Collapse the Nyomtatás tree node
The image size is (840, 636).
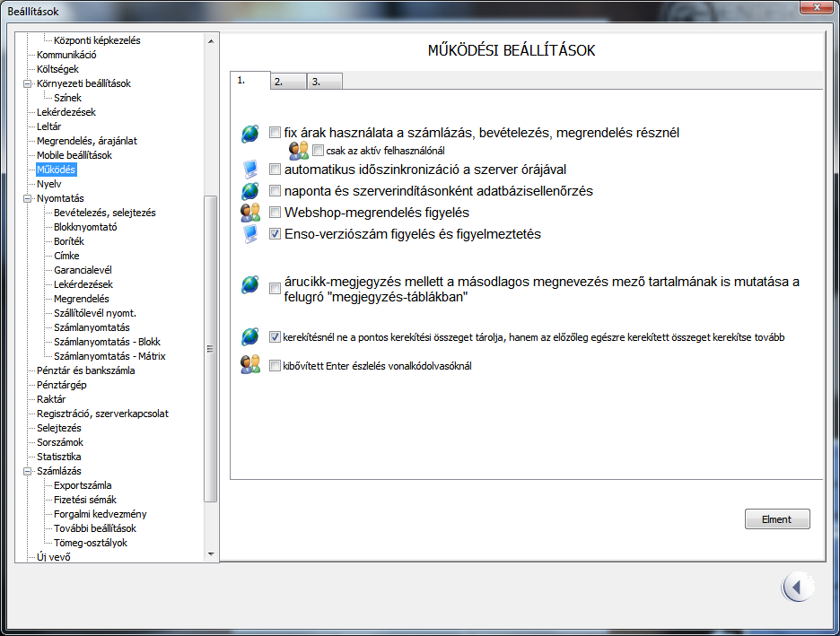tap(27, 198)
